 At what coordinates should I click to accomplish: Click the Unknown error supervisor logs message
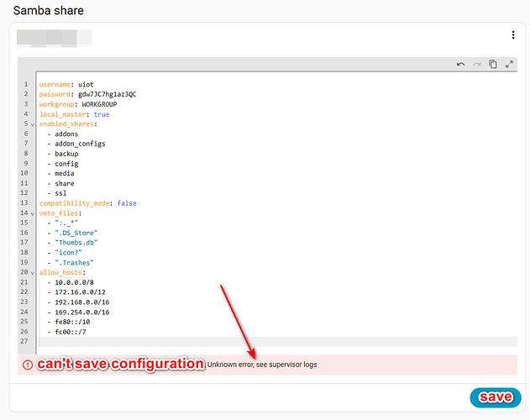[x=262, y=365]
